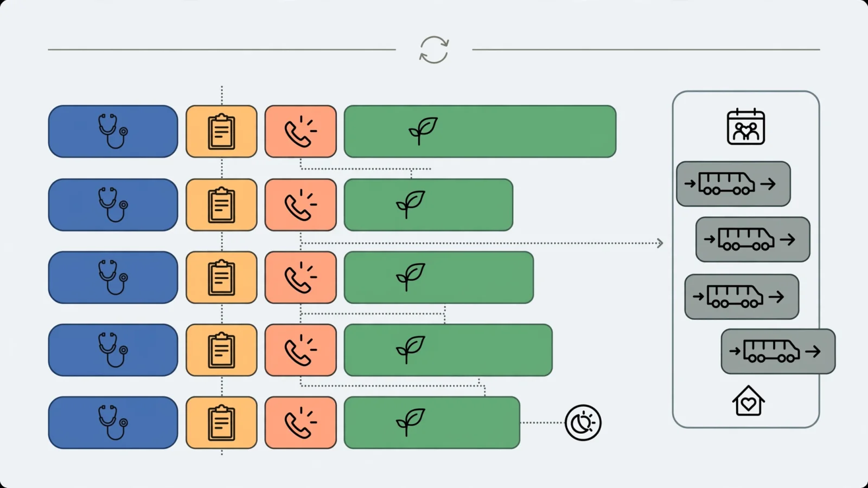Click the green leaf bar in fourth row
Screen dimensions: 868x488
(x=448, y=350)
